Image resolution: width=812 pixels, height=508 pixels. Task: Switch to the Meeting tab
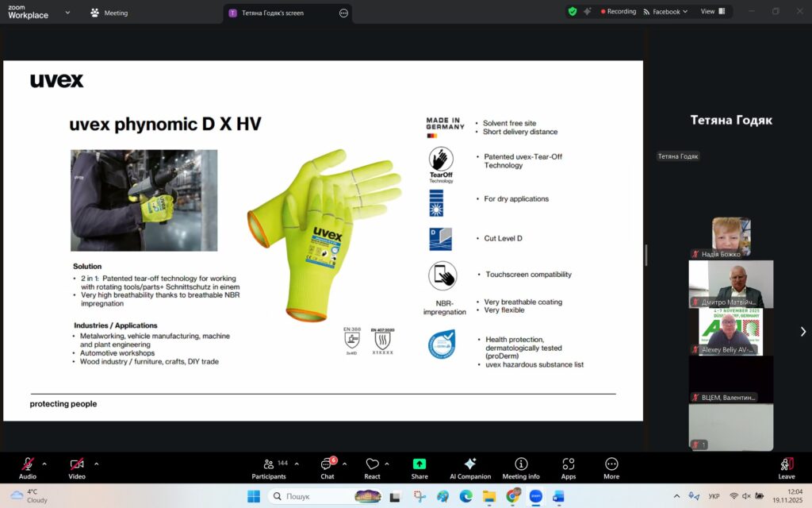click(109, 13)
